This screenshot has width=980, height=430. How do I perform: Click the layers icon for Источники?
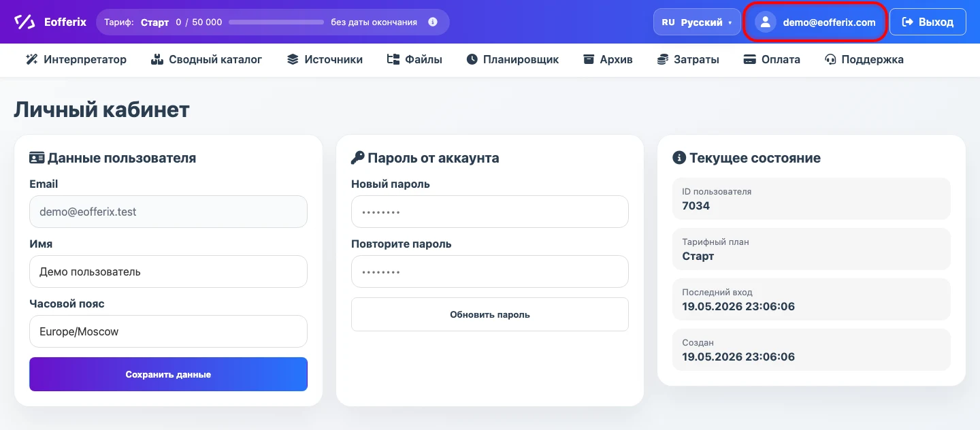pos(293,59)
